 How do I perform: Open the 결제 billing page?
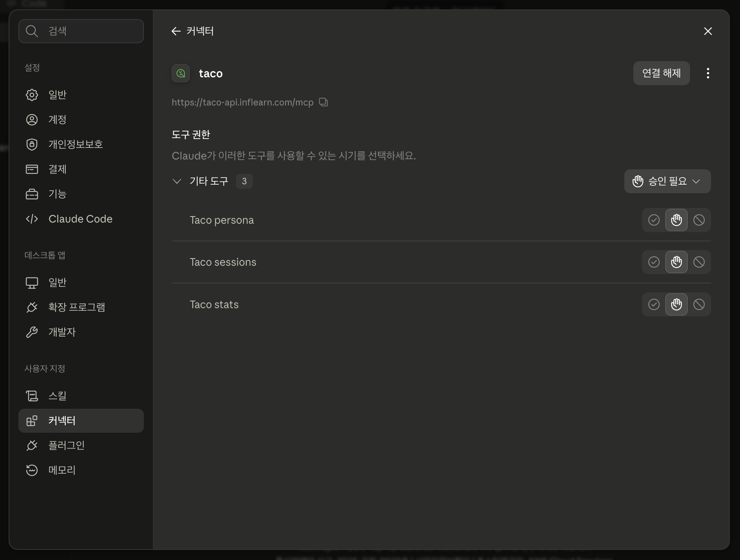tap(81, 169)
